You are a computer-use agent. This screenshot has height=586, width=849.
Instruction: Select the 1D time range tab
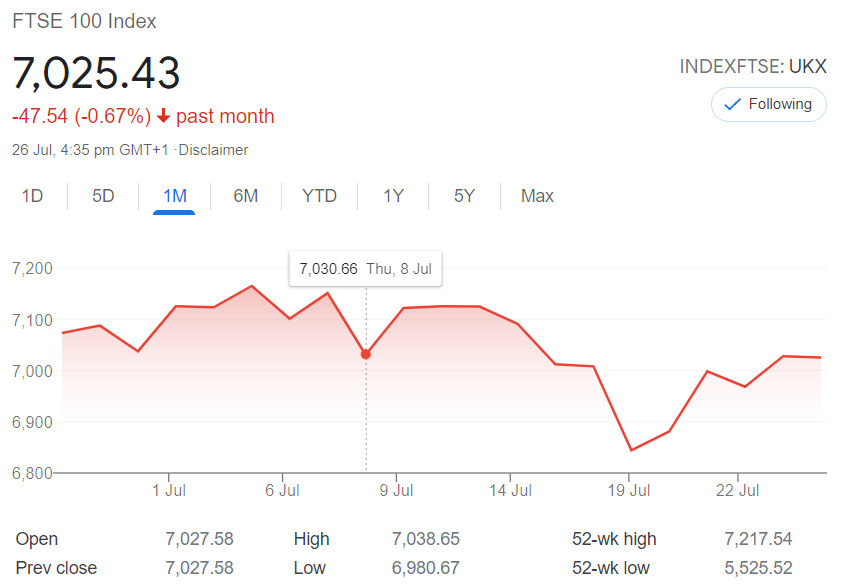tap(32, 196)
